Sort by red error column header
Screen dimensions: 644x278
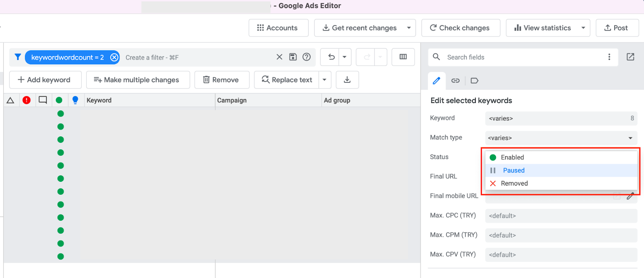click(27, 100)
